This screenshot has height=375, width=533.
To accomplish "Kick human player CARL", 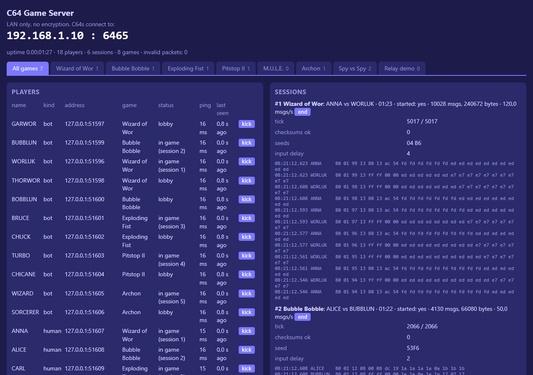I will point(246,369).
